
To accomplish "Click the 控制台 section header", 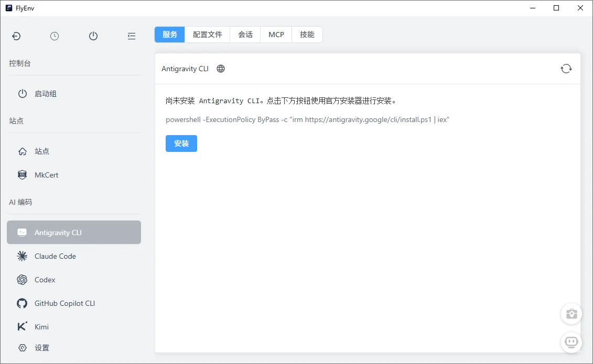I will (20, 63).
